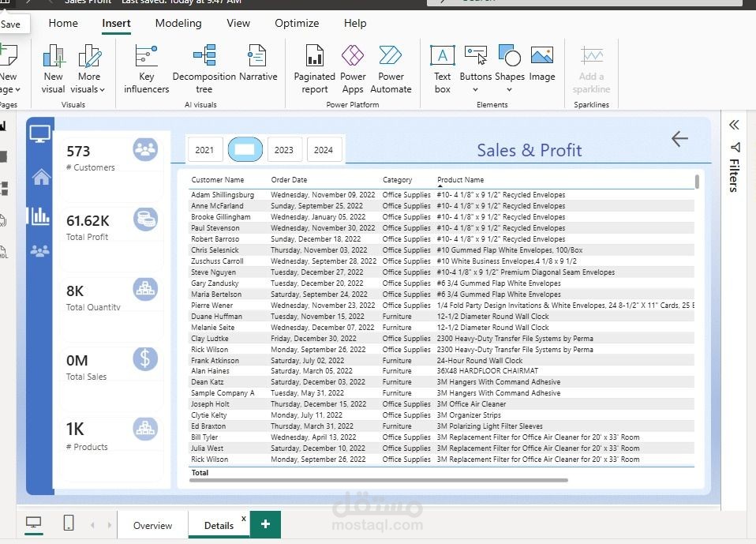Click the back arrow on the report
This screenshot has height=544, width=756.
click(679, 139)
